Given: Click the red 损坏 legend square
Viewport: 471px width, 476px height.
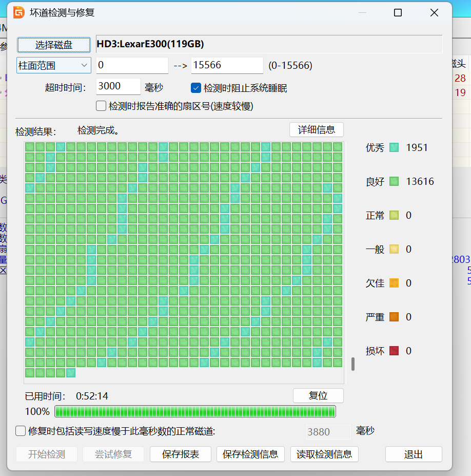Looking at the screenshot, I should [396, 351].
